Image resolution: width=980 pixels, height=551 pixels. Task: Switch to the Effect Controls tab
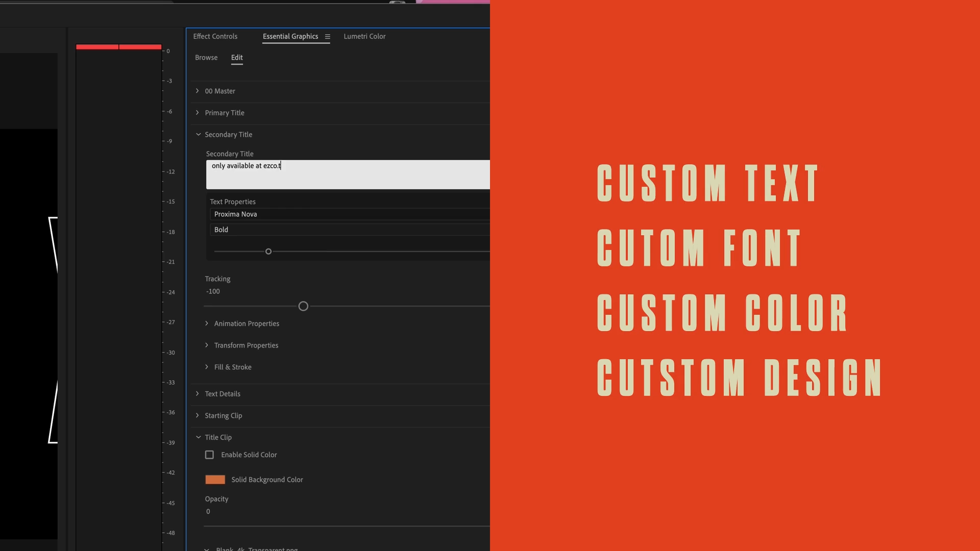(x=215, y=36)
